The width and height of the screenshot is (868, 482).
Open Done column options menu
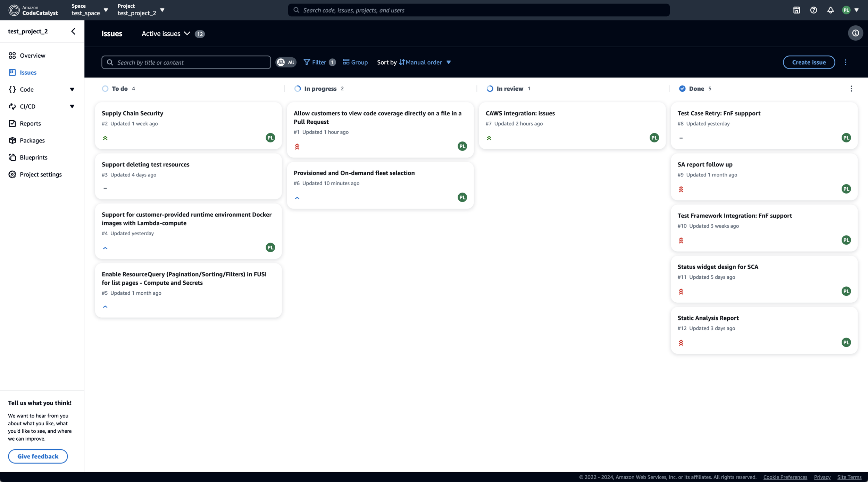click(x=851, y=89)
